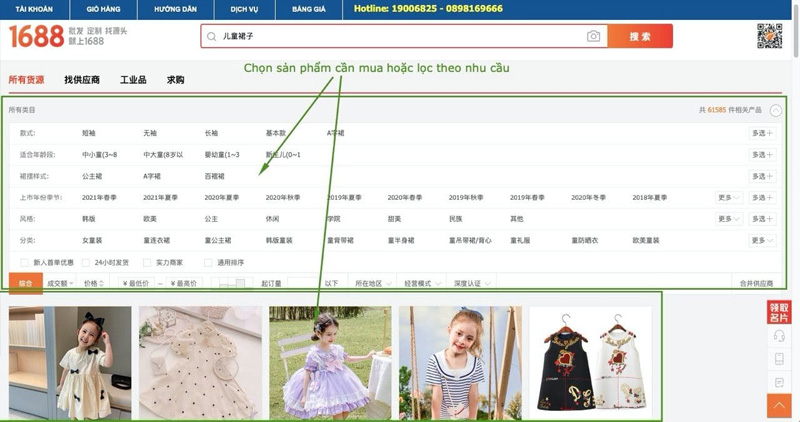Image resolution: width=800 pixels, height=422 pixels.
Task: Filter by 中小童(3~8 age group
Action: point(99,155)
